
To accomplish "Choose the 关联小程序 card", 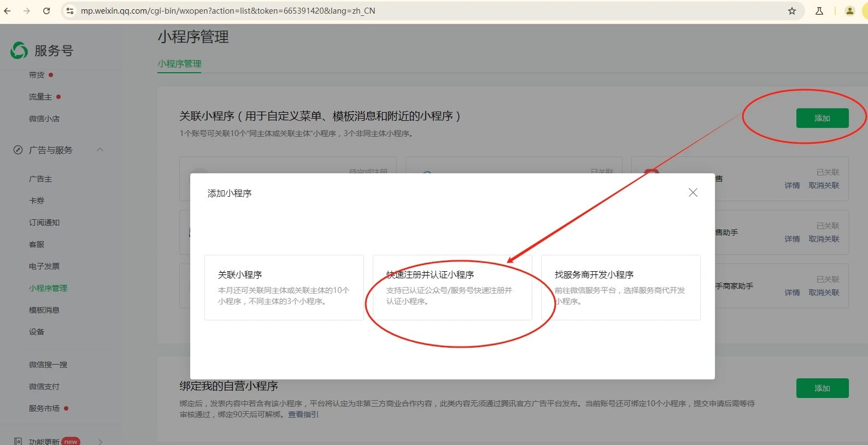I will click(284, 288).
